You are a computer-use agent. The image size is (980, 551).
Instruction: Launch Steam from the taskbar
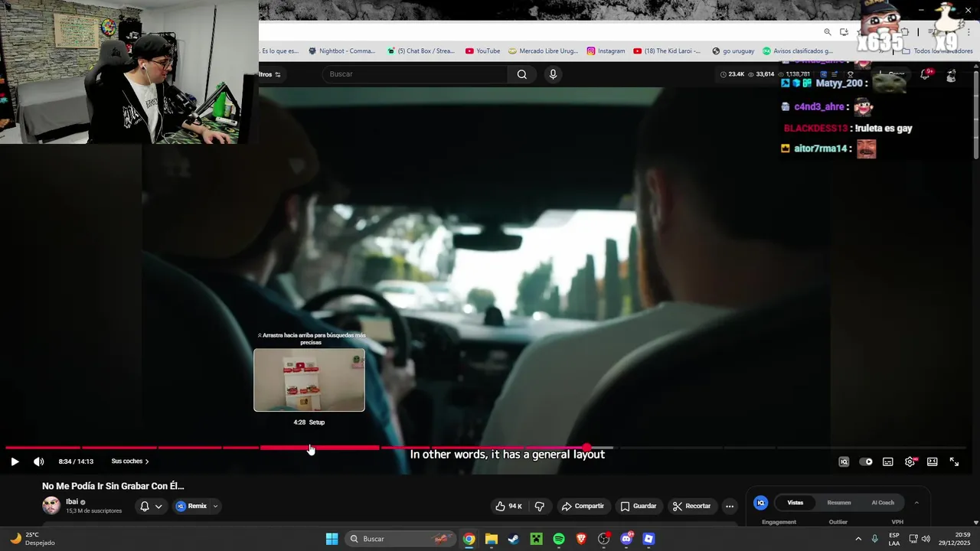[513, 539]
